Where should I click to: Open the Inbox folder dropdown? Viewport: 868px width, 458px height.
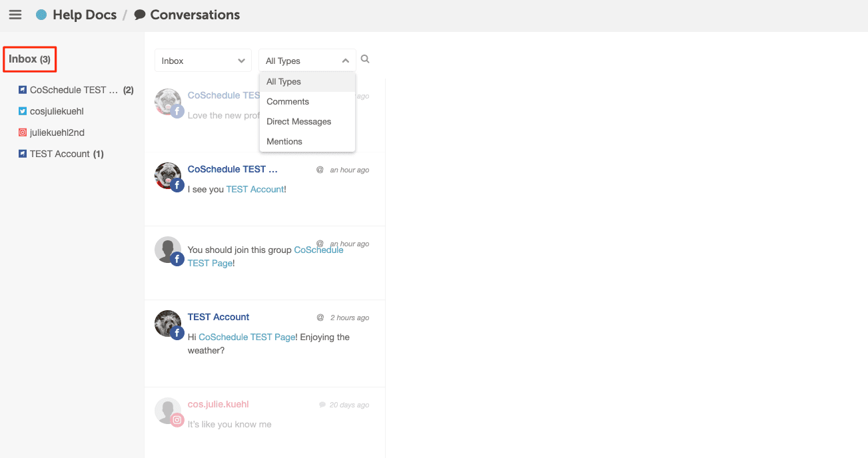pyautogui.click(x=203, y=61)
